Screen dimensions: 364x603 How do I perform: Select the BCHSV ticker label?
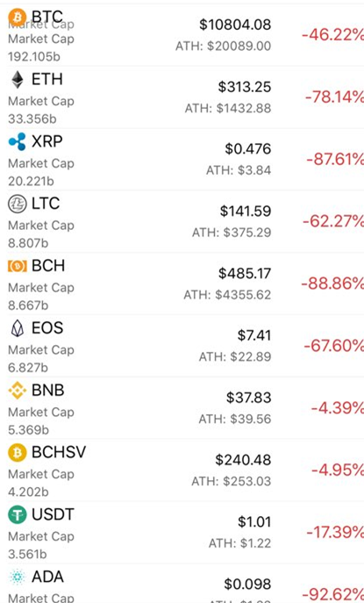pyautogui.click(x=59, y=452)
